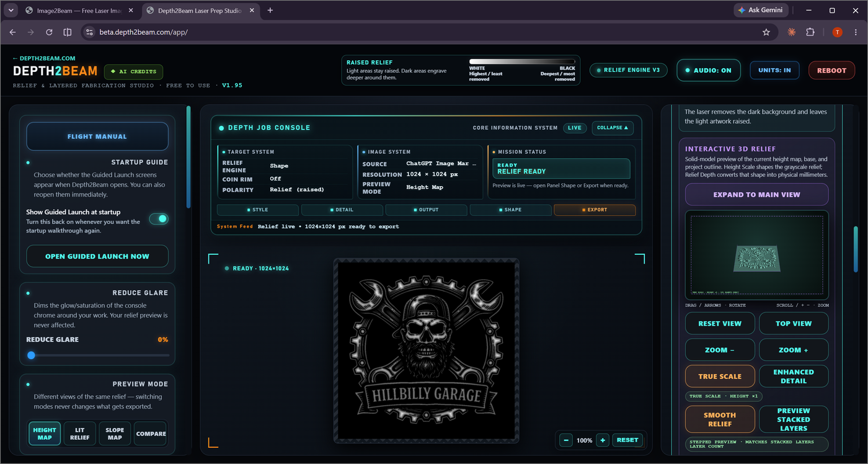This screenshot has width=868, height=464.
Task: Disable Show Guided Launch at startup
Action: [159, 219]
